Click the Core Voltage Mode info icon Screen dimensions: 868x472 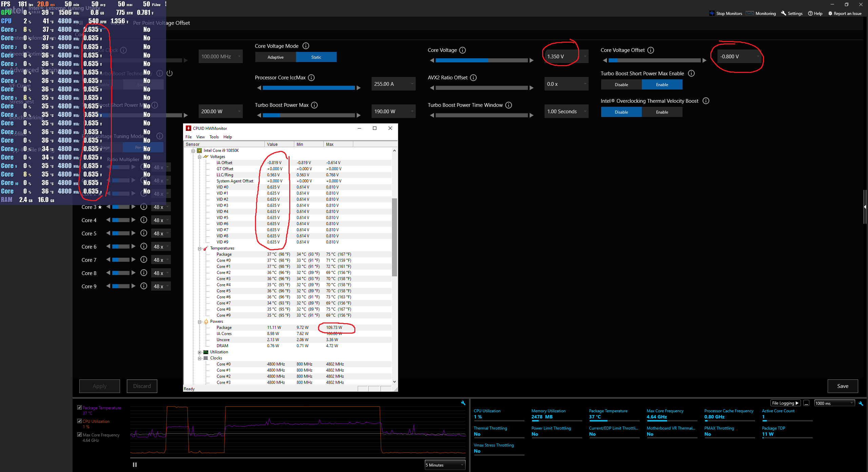click(x=305, y=46)
